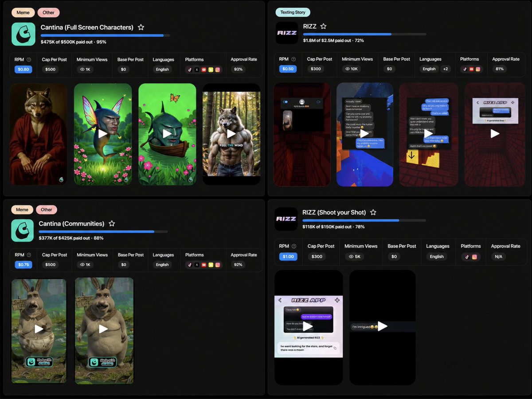Choose YouTube icon in Cantina (Full Screen Characters) platforms
The height and width of the screenshot is (399, 532).
coord(204,70)
